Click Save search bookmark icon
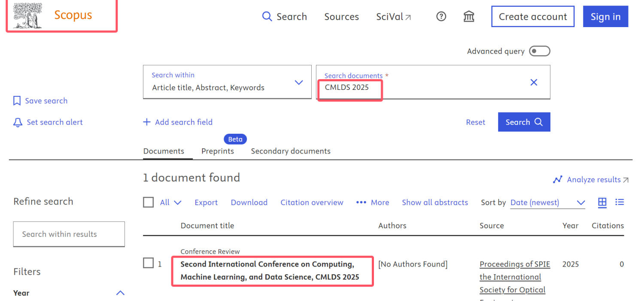This screenshot has height=301, width=644. [x=17, y=101]
